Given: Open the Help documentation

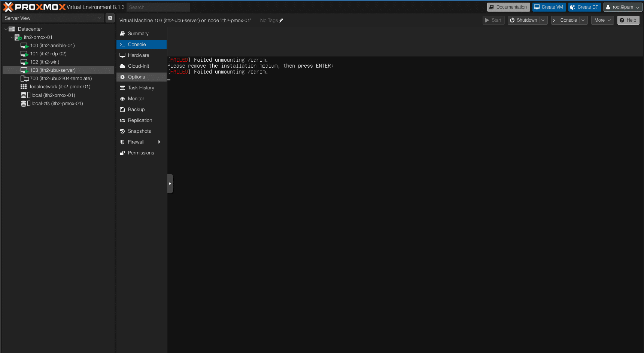Looking at the screenshot, I should pos(628,20).
